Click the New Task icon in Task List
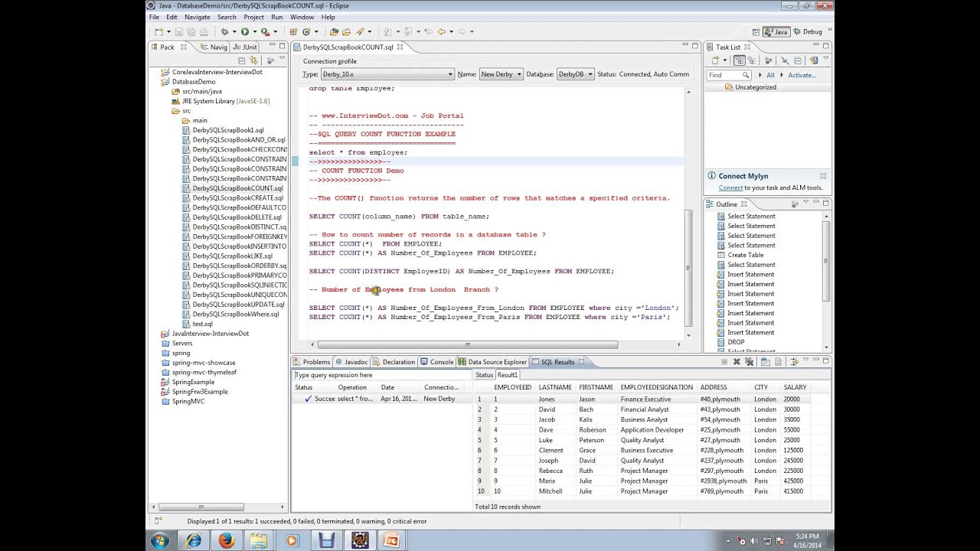Screen dimensions: 980x551 click(x=715, y=60)
